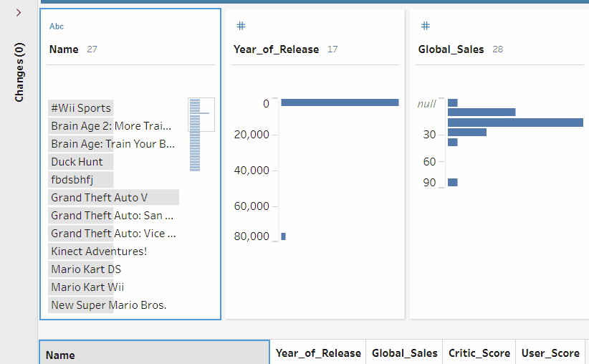
Task: Select the Year_of_Release field title
Action: (276, 49)
